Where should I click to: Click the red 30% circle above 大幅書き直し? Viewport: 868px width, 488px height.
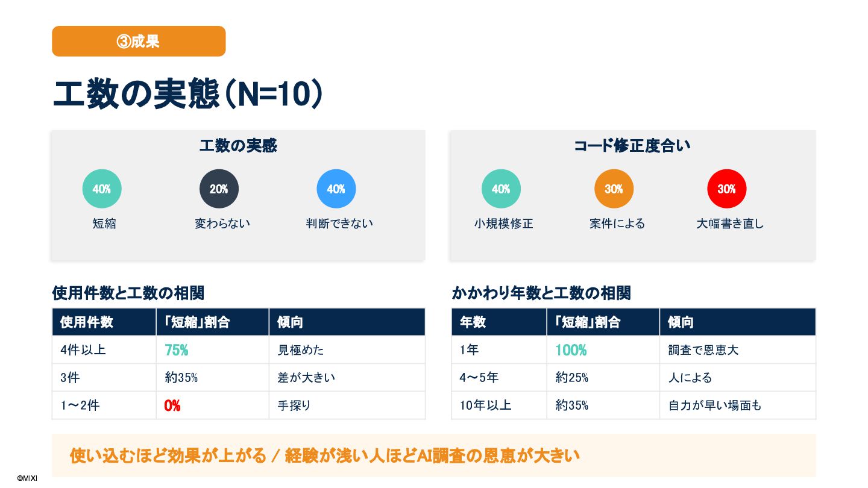coord(726,189)
